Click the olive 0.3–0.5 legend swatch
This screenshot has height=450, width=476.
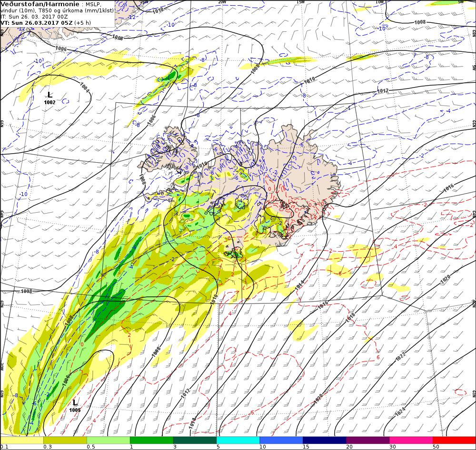(65, 440)
